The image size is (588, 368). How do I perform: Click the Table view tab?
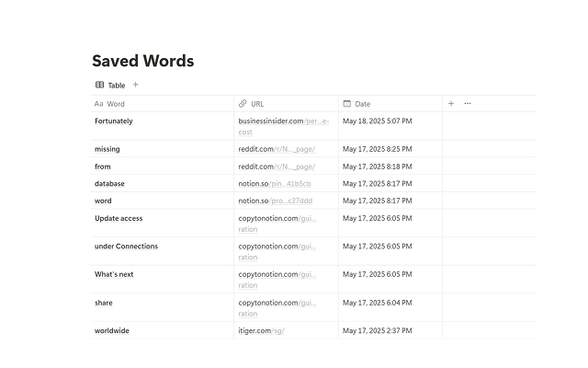coord(110,85)
